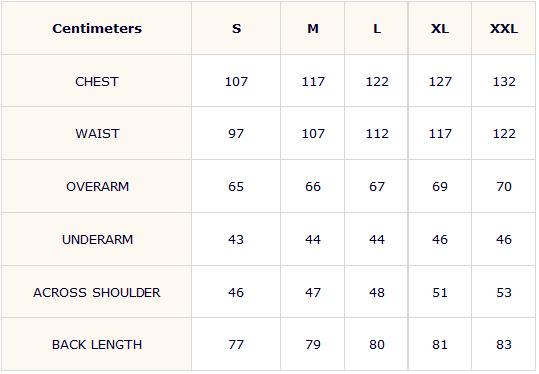Image resolution: width=539 pixels, height=374 pixels.
Task: Click chest value 132 for size XXL
Action: 504,82
